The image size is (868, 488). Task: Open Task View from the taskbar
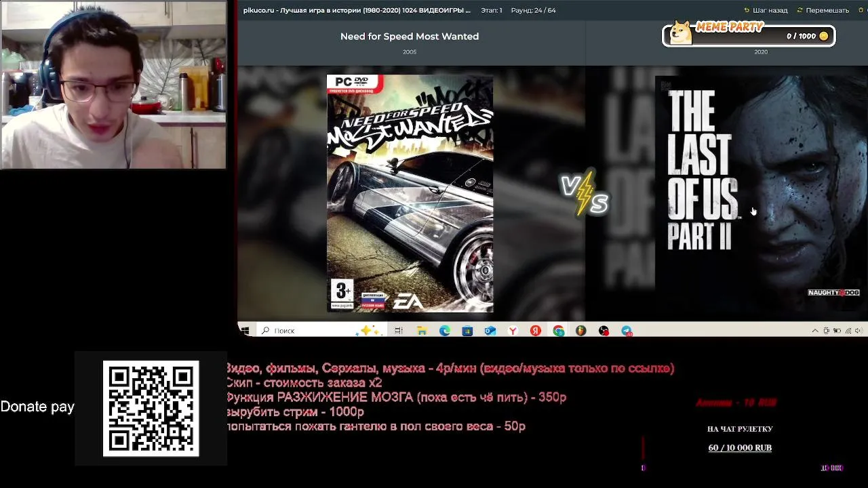click(399, 330)
